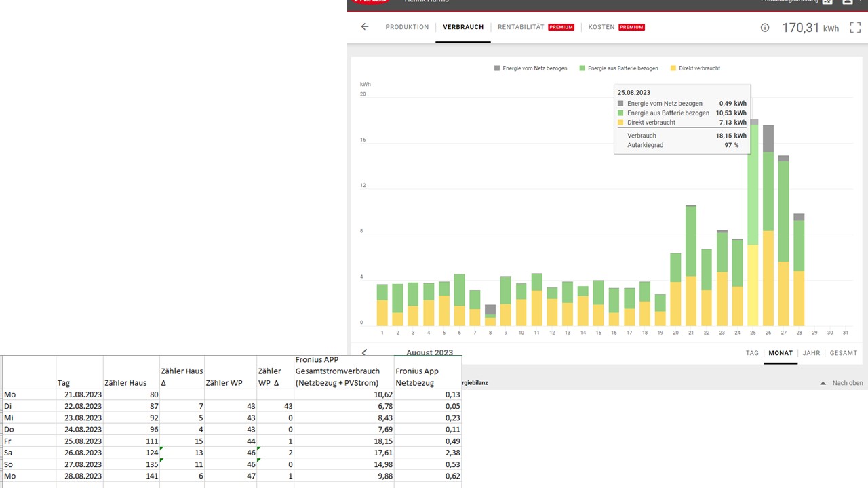Switch chart range to TAG
The width and height of the screenshot is (868, 488).
click(752, 353)
